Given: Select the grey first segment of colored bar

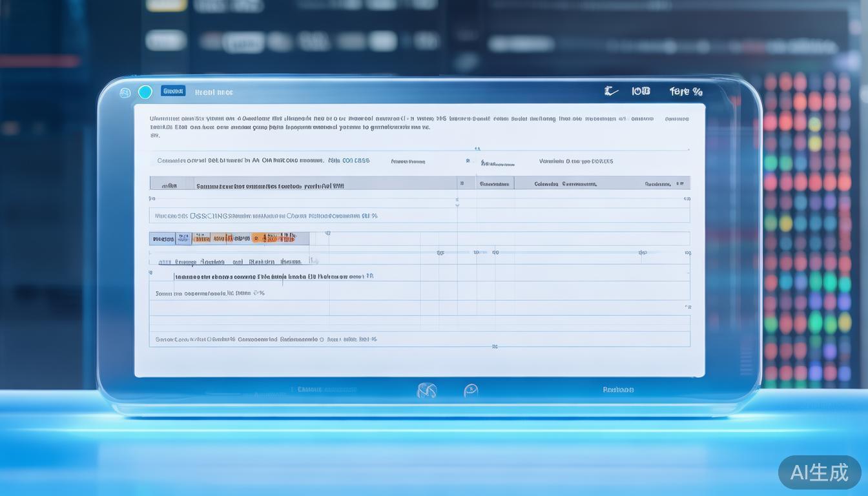Looking at the screenshot, I should pyautogui.click(x=162, y=239).
